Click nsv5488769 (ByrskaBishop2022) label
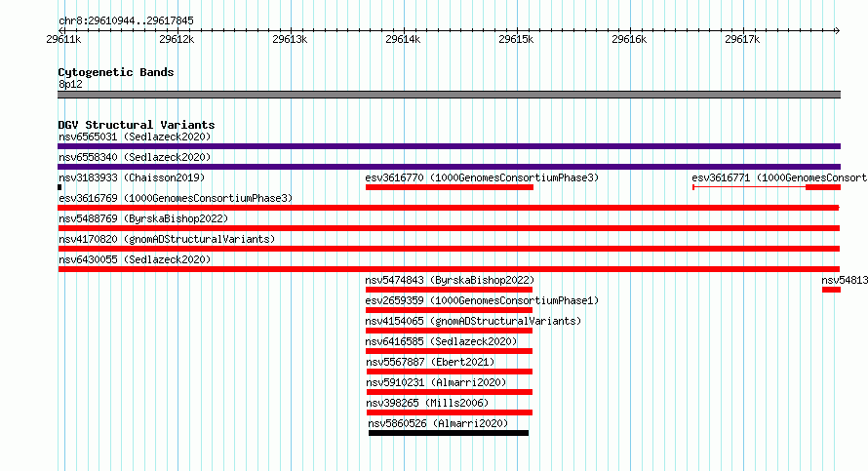Screen dimensions: 868x471 click(143, 218)
